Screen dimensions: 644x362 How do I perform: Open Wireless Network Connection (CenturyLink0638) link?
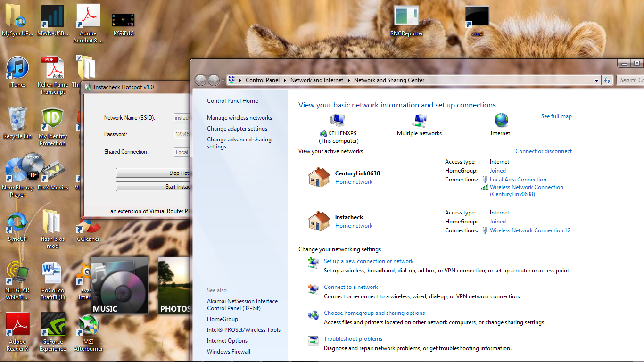pyautogui.click(x=527, y=190)
